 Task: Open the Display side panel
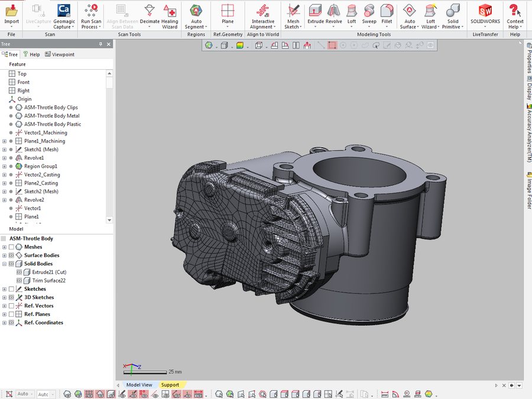[529, 88]
